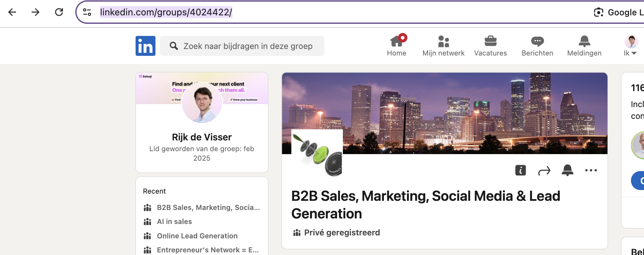
Task: Click the city skyline cover image
Action: (x=445, y=113)
